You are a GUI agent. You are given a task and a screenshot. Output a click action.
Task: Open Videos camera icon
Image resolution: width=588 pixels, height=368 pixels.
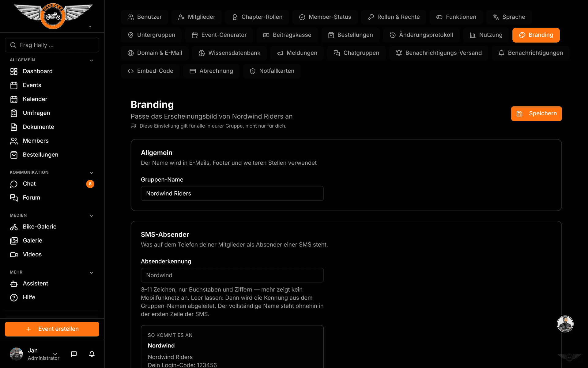coord(14,255)
